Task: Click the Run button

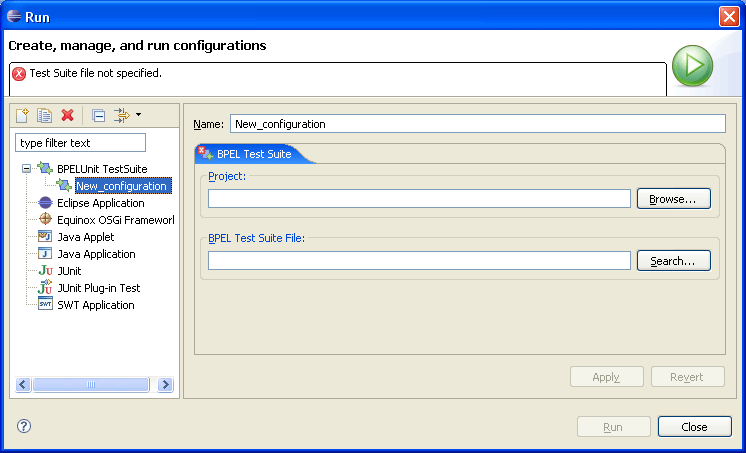Action: [x=614, y=427]
